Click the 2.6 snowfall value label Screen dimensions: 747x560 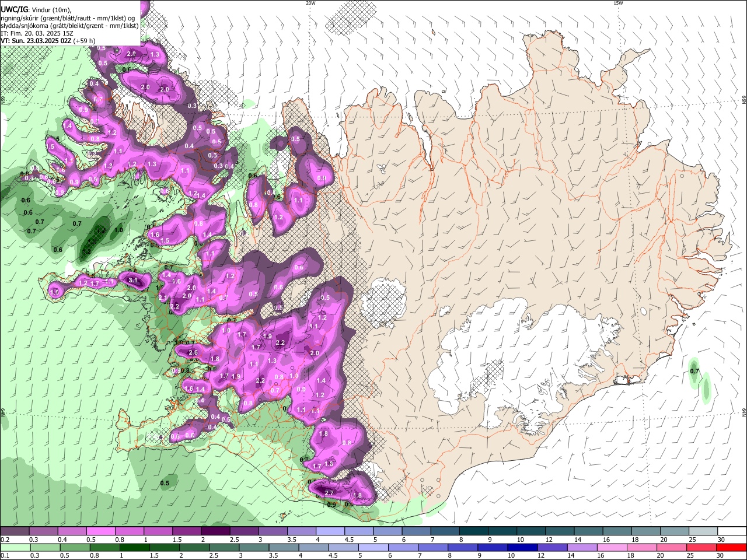tap(194, 353)
